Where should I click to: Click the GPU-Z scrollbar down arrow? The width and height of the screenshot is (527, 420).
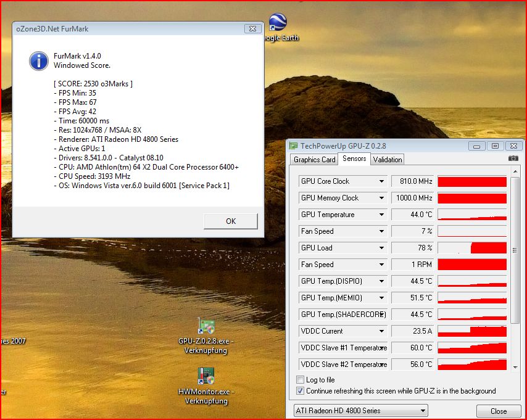[x=515, y=367]
